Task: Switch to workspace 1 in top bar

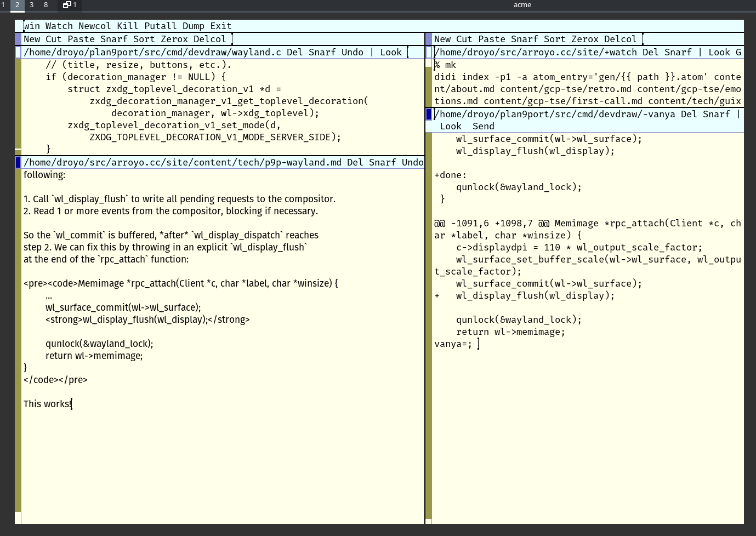Action: pos(3,5)
